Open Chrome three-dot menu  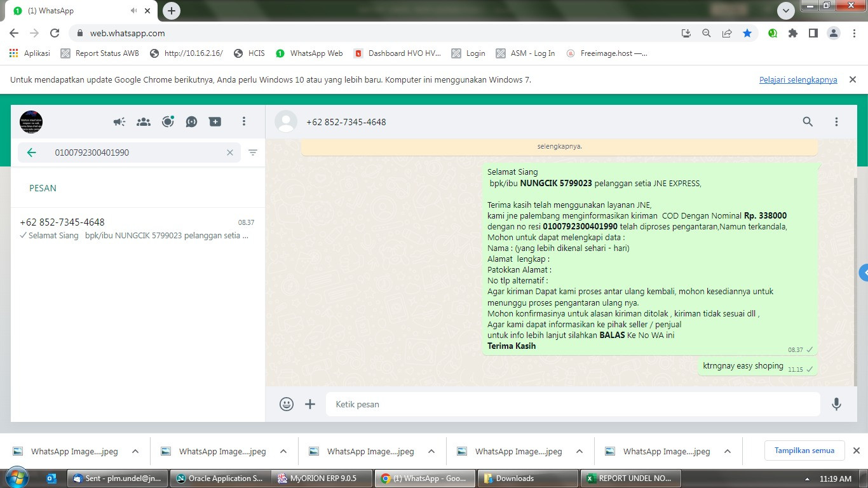click(853, 33)
